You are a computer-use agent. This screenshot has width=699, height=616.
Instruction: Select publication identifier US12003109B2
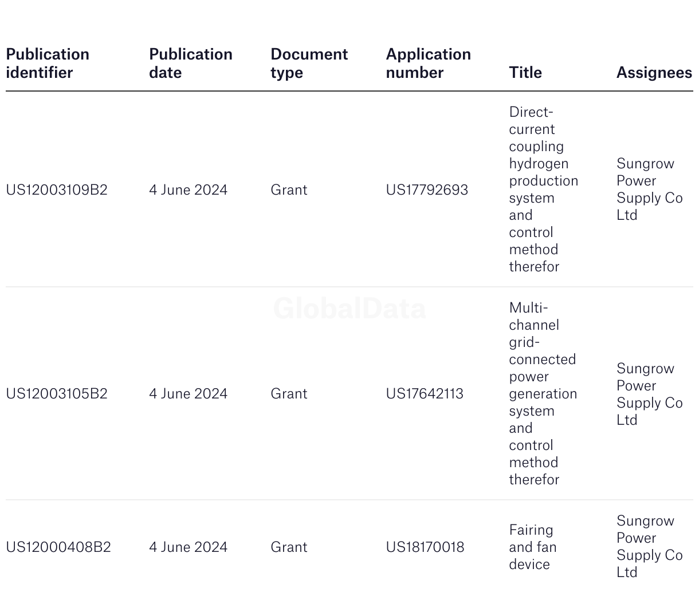(57, 190)
